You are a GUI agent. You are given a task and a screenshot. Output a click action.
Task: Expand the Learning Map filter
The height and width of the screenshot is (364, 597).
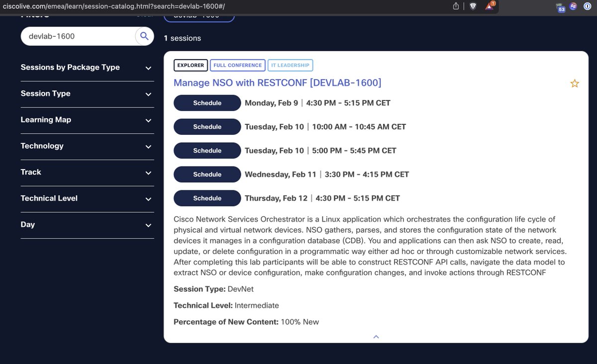(x=87, y=120)
